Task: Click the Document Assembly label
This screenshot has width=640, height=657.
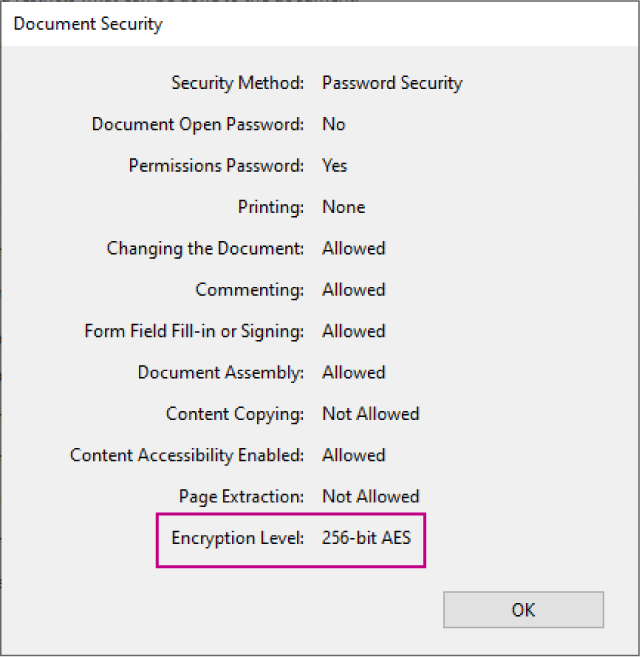Action: pos(220,372)
